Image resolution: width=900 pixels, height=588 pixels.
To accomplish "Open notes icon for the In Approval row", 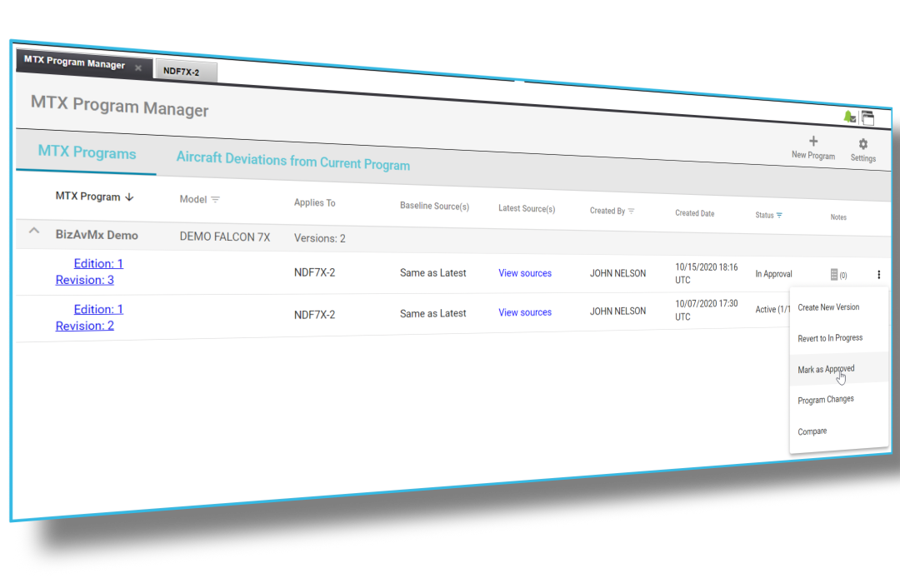I will tap(834, 275).
